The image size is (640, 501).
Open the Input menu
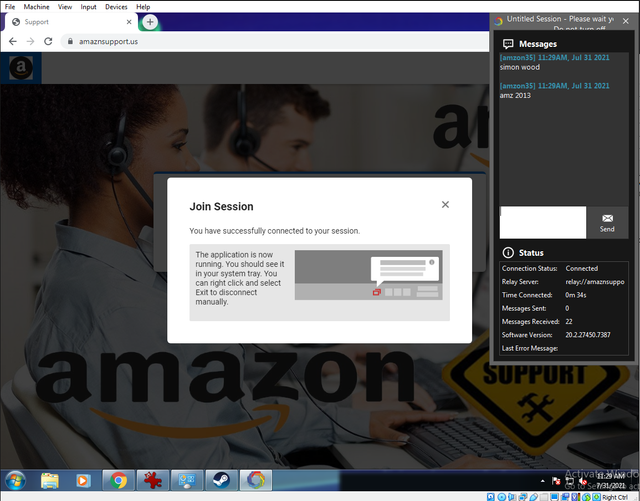point(88,7)
